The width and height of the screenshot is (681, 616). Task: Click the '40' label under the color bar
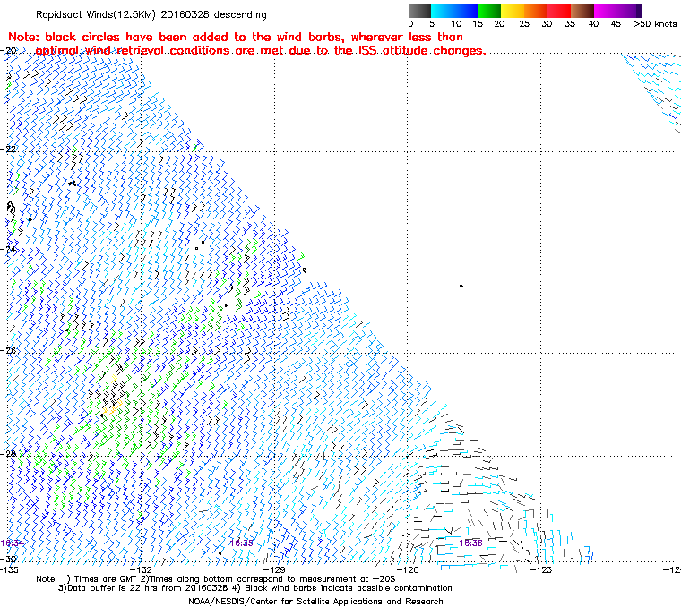[593, 24]
